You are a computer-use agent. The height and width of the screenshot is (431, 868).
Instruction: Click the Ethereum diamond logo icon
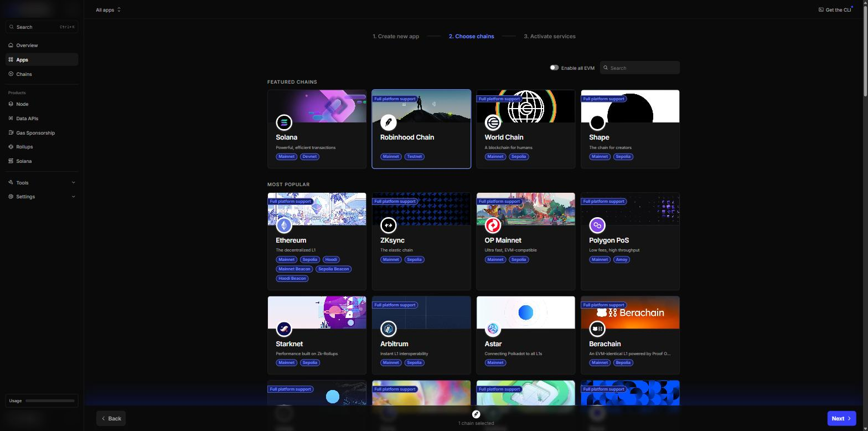point(284,225)
